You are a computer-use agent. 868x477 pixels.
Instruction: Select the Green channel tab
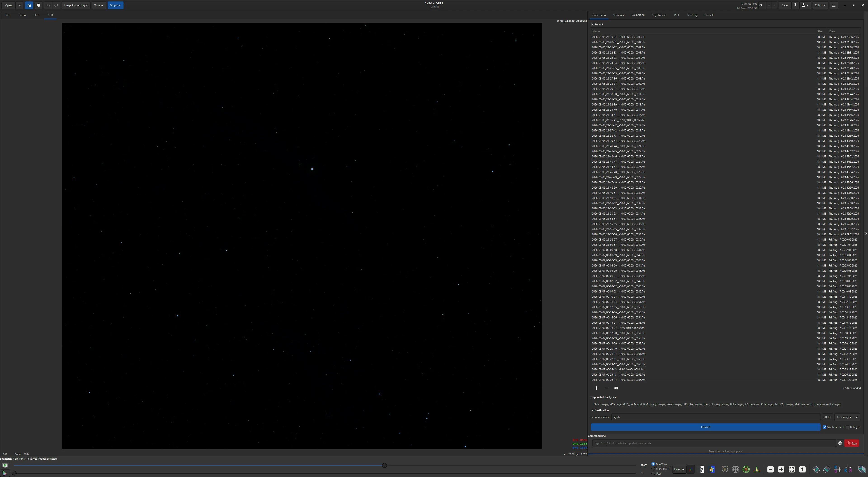[22, 15]
